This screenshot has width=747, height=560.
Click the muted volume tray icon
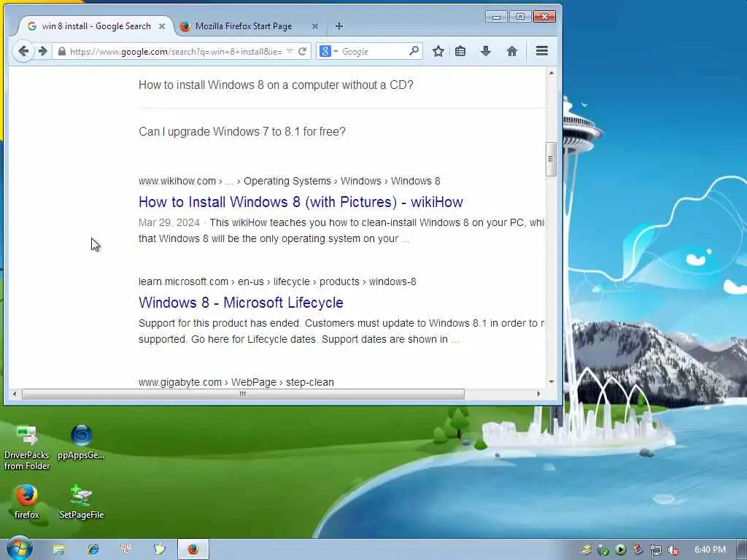(673, 550)
